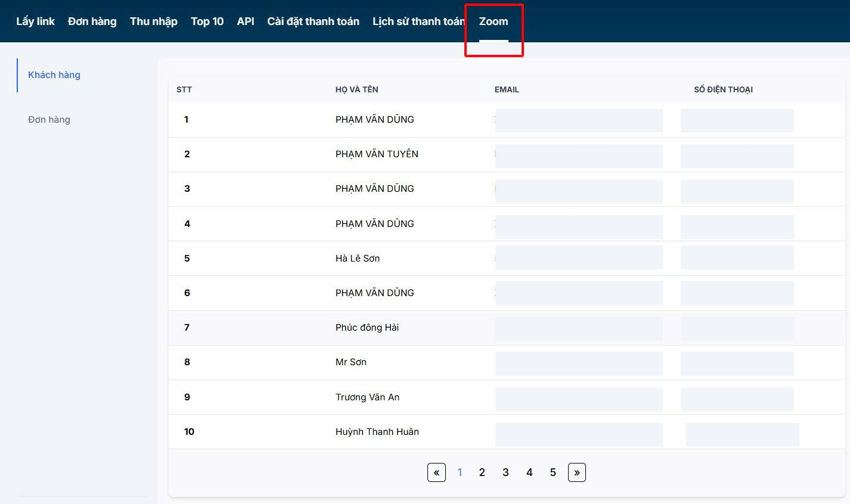Open Cài đặt thanh toán settings
Image resolution: width=850 pixels, height=504 pixels.
coord(313,21)
